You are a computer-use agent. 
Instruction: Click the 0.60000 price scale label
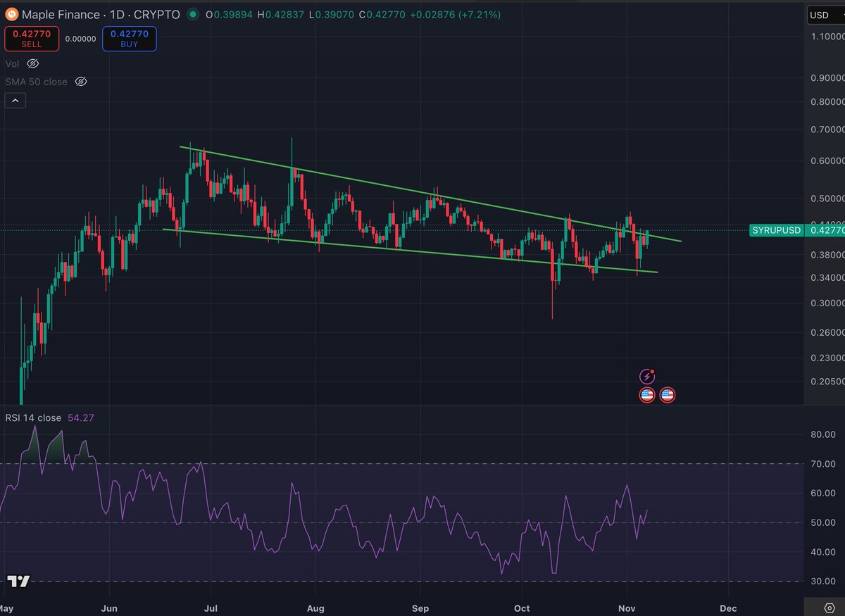click(828, 161)
